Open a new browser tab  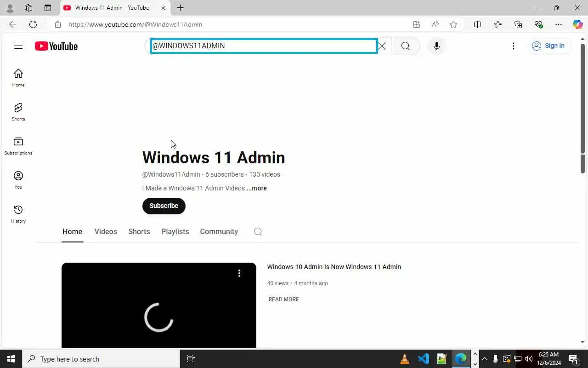pyautogui.click(x=181, y=8)
